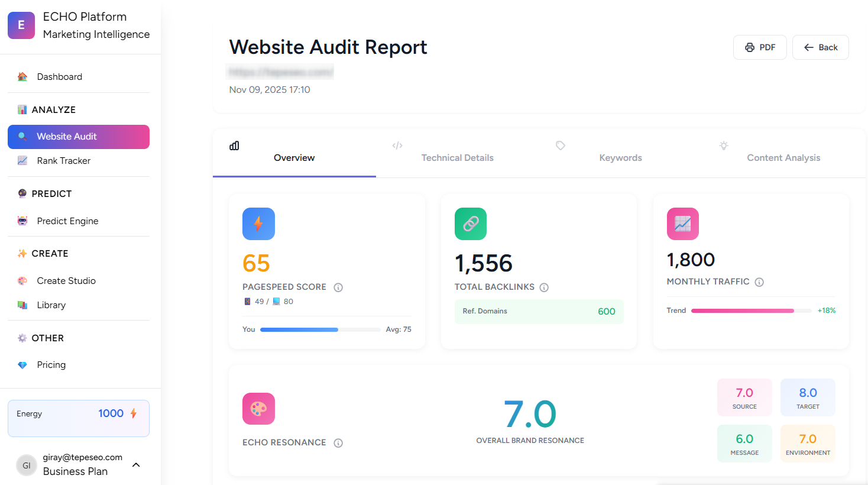The width and height of the screenshot is (868, 485).
Task: Switch to the Technical Details tab
Action: [x=457, y=157]
